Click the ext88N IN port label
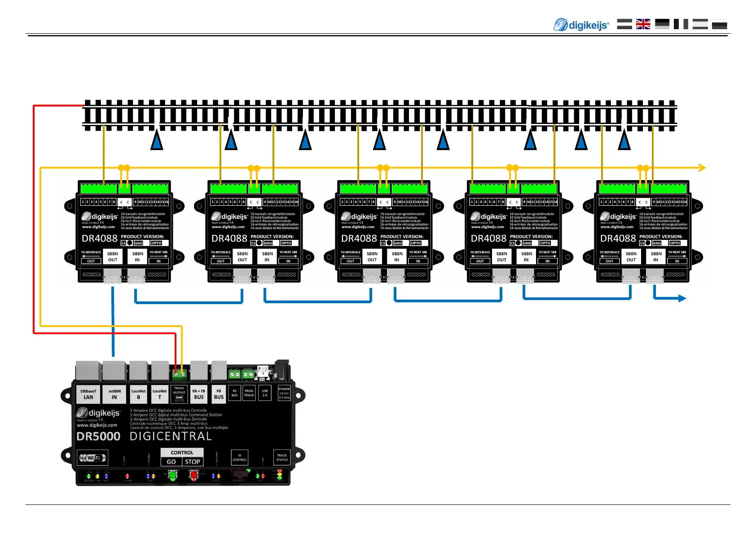Viewport: 756px width, 535px height. [x=114, y=394]
